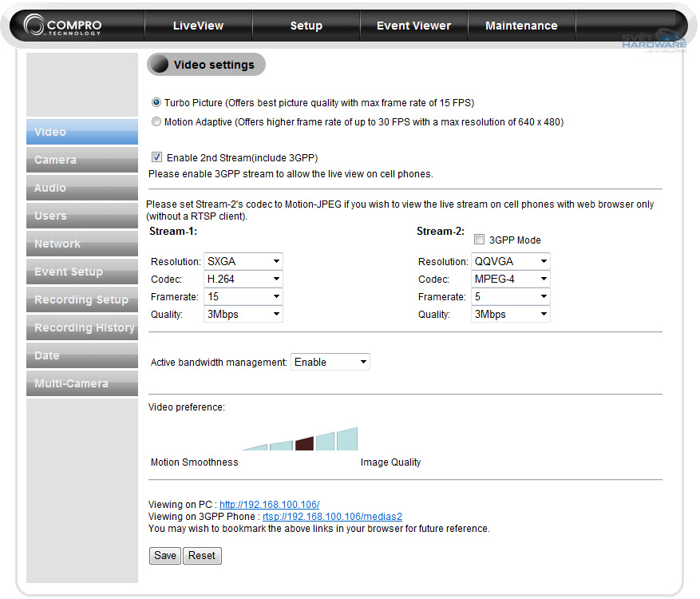Switch to Event Viewer tab
The image size is (700, 599).
pyautogui.click(x=413, y=26)
